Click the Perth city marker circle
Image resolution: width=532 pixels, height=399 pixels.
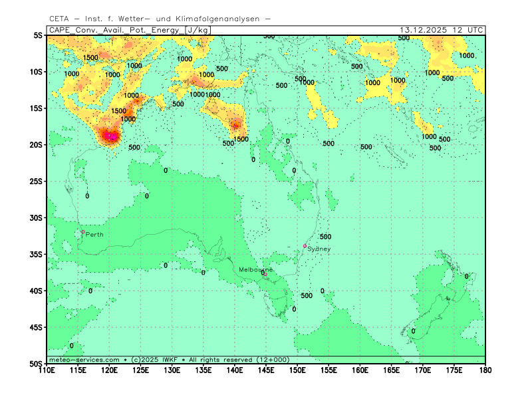(x=83, y=232)
